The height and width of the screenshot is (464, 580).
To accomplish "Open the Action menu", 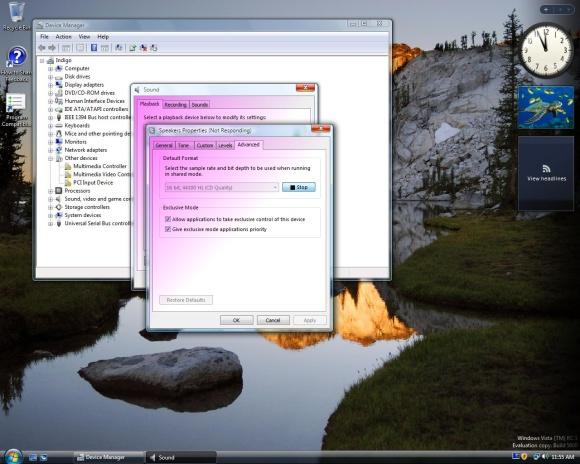I will coord(63,37).
